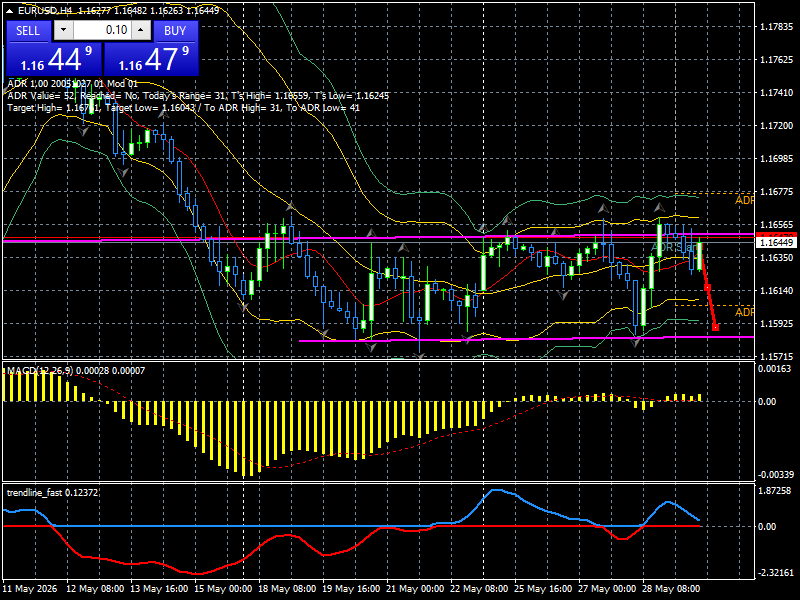Click the 'Target High=' info line
This screenshot has width=800, height=600.
coord(184,108)
